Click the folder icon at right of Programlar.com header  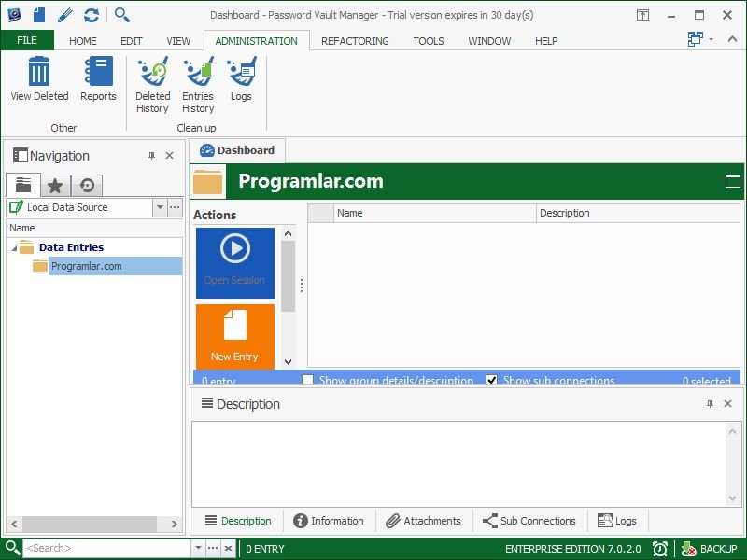pyautogui.click(x=732, y=181)
